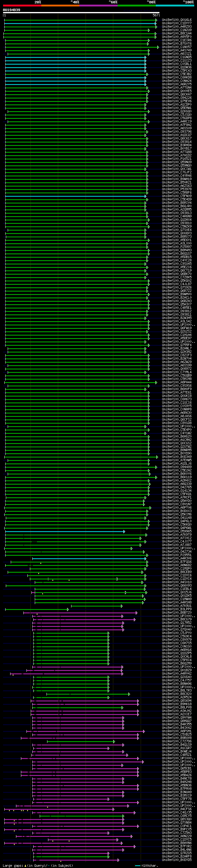Select the UniRef100_Q1DW36 hit label
The height and width of the screenshot is (868, 197).
pyautogui.click(x=176, y=67)
